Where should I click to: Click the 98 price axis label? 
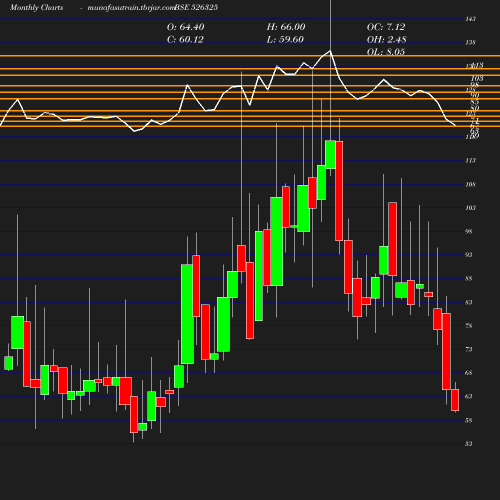point(469,231)
